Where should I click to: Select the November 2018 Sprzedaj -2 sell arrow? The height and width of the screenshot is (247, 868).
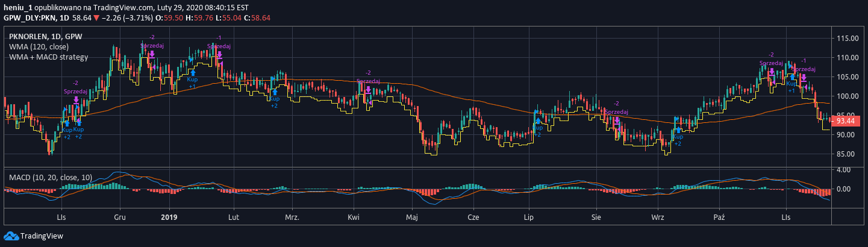click(x=76, y=100)
